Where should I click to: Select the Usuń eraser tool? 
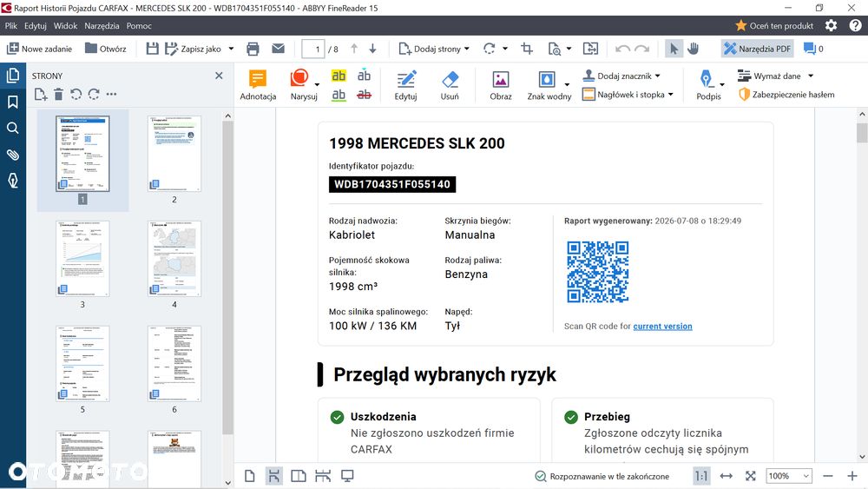click(450, 85)
